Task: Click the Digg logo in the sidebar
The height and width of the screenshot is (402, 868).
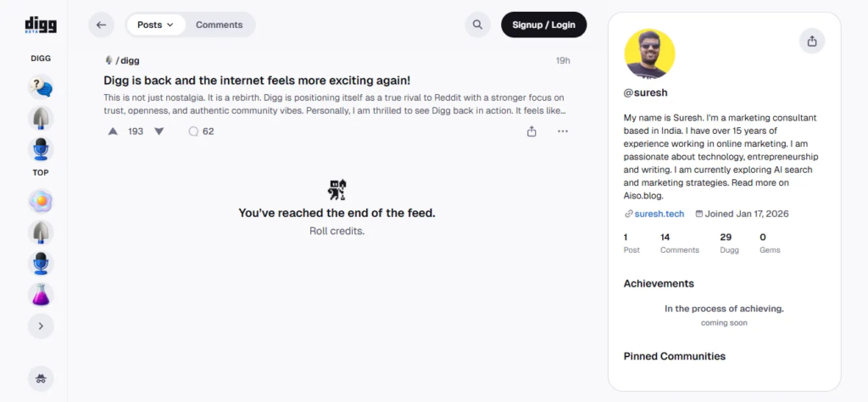Action: pos(41,25)
